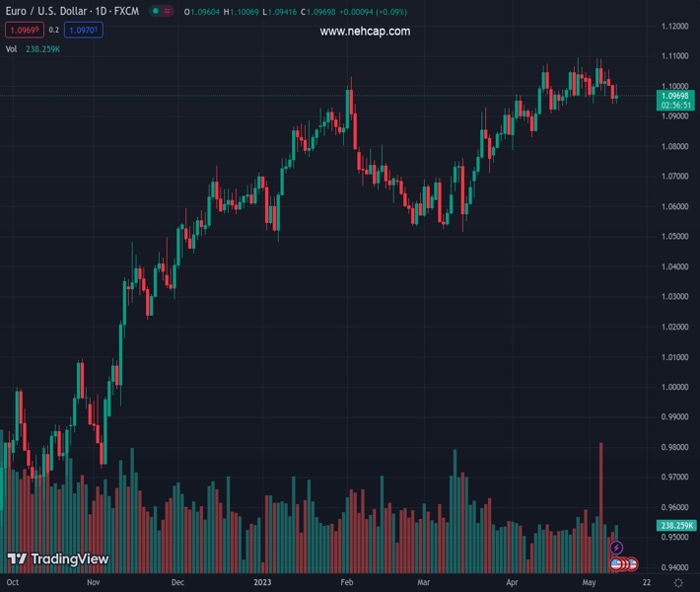Viewport: 700px width, 592px height.
Task: Click the US flag economic event icon
Action: 617,564
